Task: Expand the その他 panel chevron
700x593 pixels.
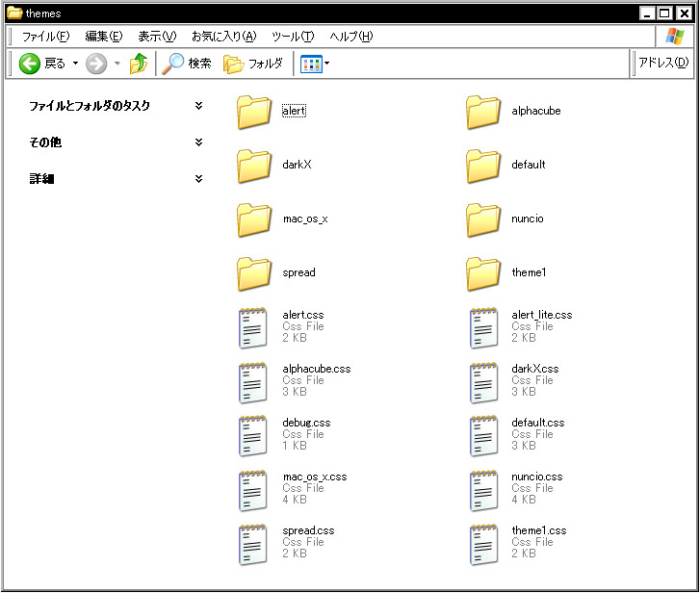Action: 198,142
